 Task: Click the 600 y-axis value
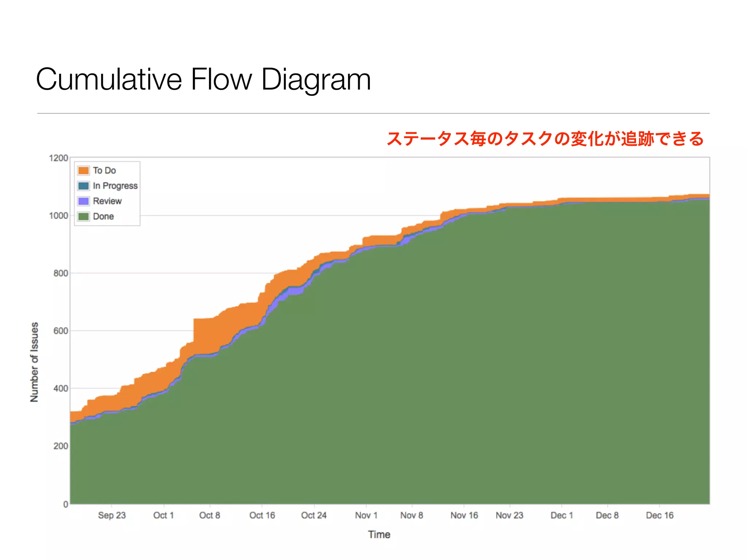click(x=61, y=331)
